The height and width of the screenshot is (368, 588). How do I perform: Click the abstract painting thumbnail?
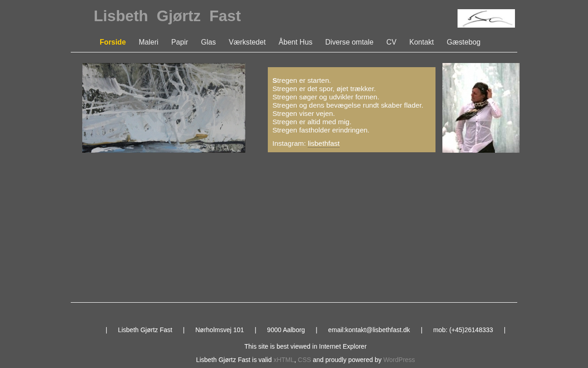coord(164,108)
